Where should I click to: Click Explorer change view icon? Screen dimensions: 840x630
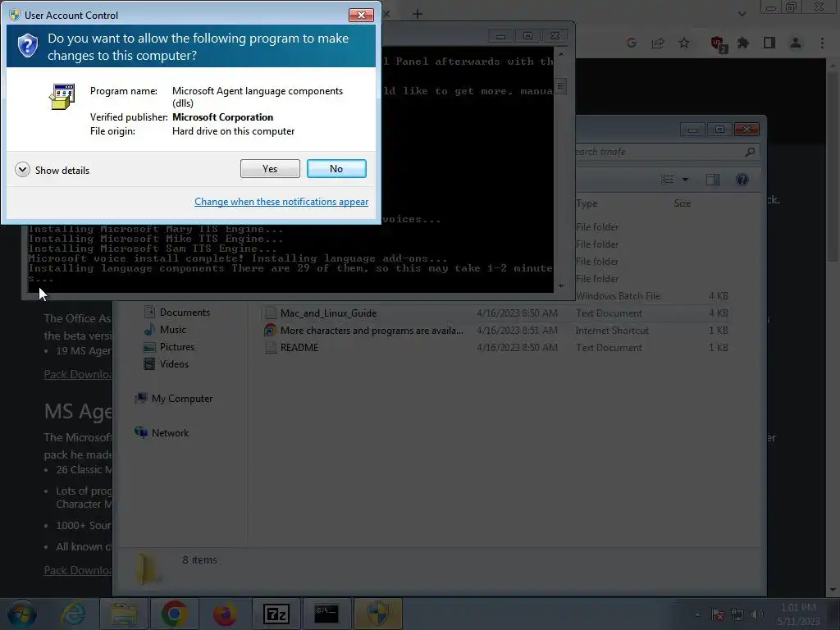point(668,180)
